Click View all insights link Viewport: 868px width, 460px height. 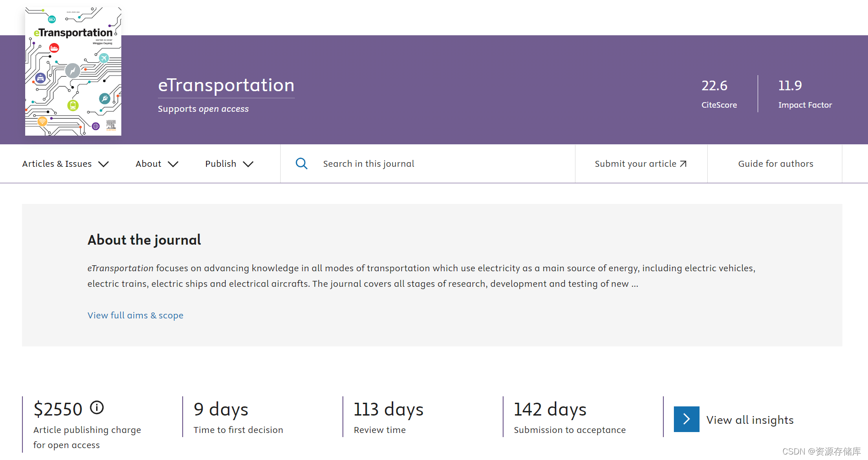pyautogui.click(x=750, y=420)
